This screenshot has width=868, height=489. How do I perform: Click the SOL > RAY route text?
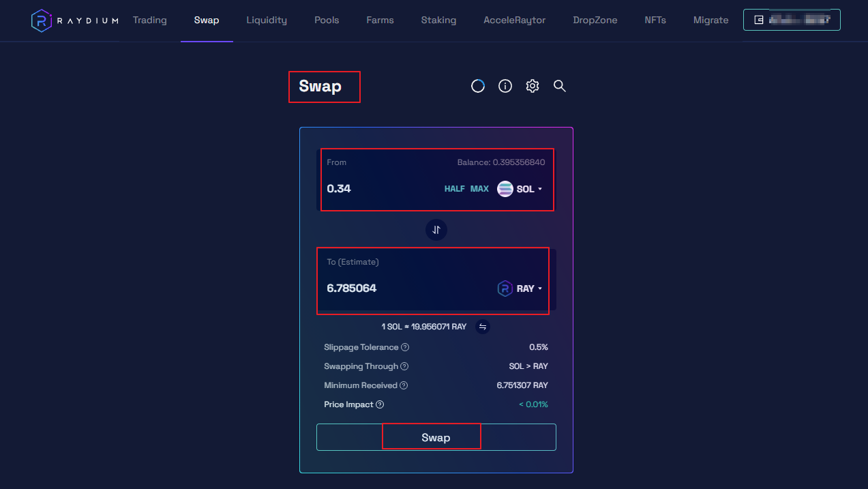pos(528,366)
